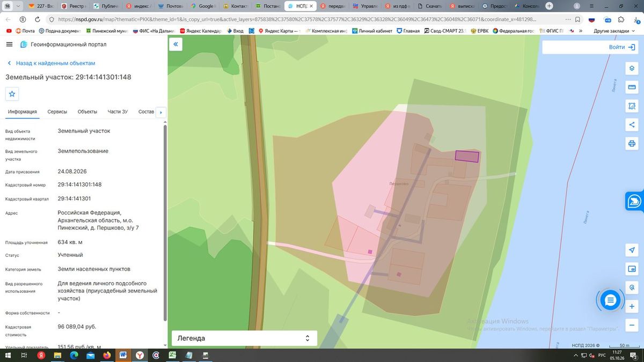Add the land parcel to favorites
Viewport: 644px width, 362px height.
12,94
